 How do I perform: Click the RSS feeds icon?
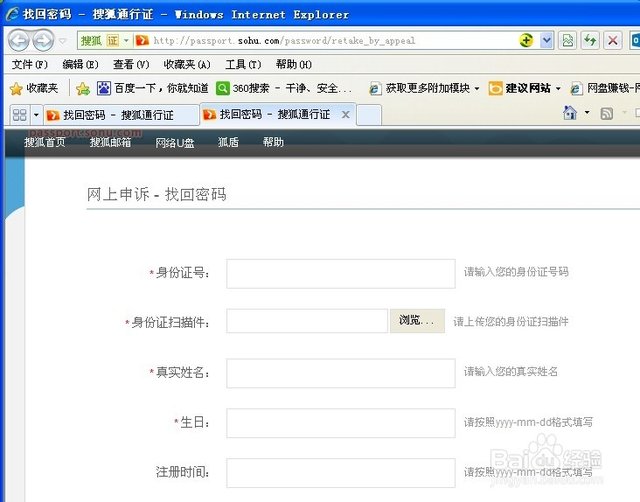coord(607,113)
